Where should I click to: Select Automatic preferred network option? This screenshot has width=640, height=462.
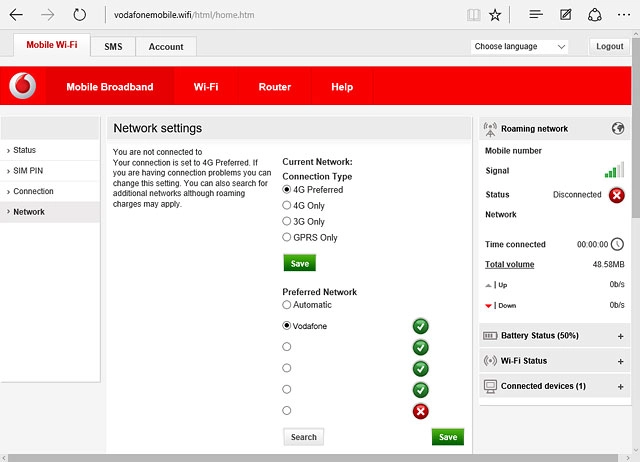[x=287, y=305]
